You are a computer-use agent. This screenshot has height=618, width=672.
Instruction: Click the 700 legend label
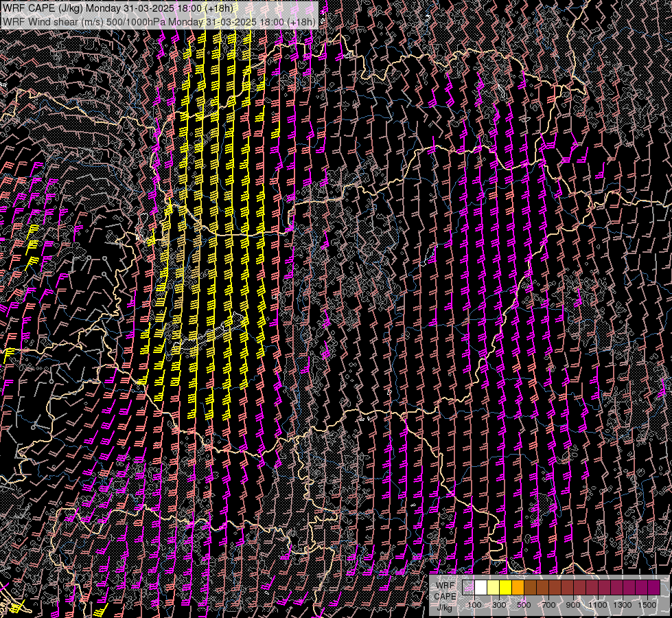coord(549,605)
